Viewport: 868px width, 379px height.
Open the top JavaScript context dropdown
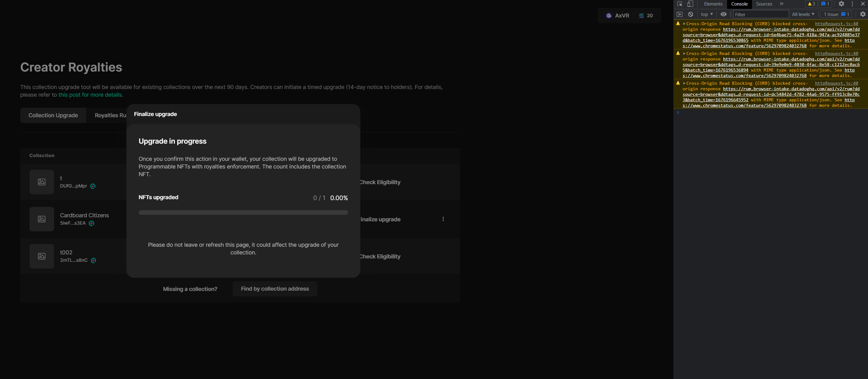pos(707,14)
